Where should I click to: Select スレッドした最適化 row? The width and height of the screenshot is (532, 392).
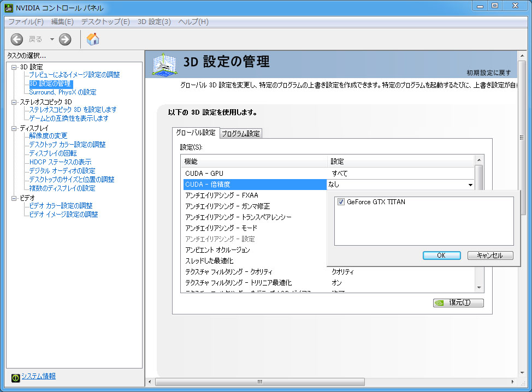coord(254,261)
